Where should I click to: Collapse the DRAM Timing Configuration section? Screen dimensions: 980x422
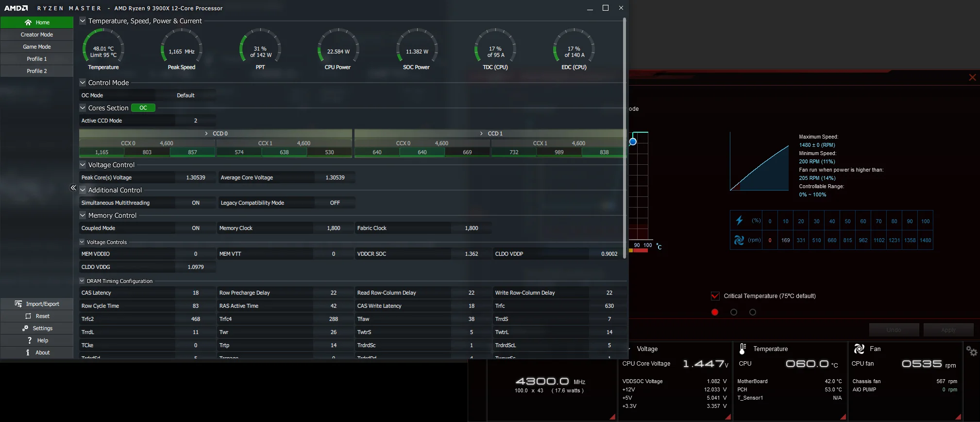click(82, 281)
